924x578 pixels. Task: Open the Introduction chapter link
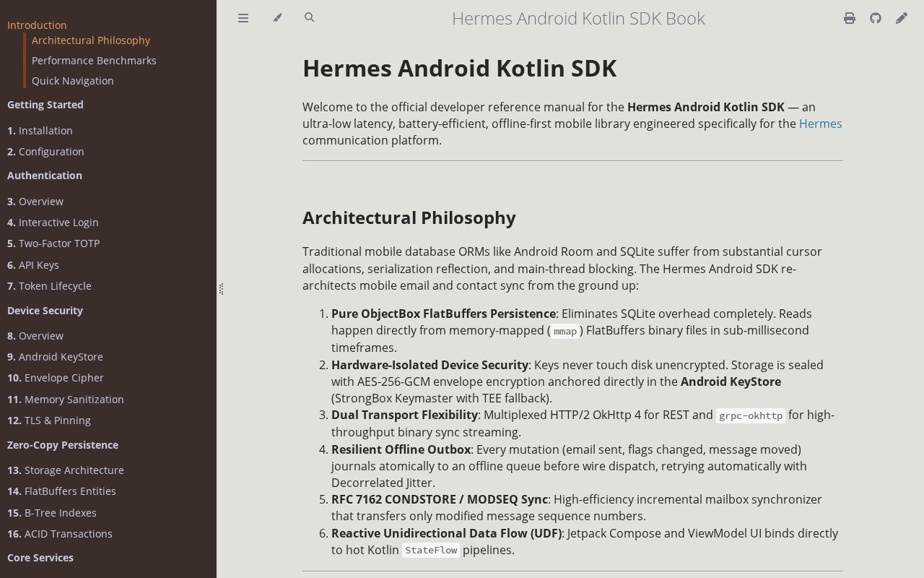(x=37, y=25)
